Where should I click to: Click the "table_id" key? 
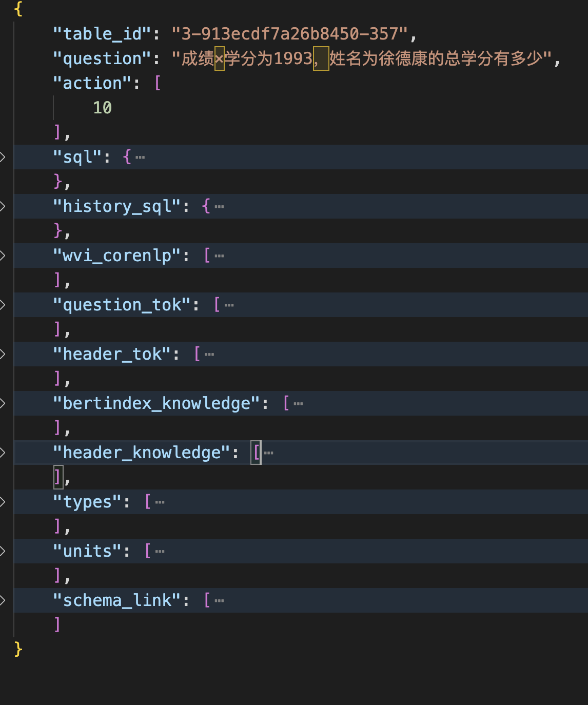[x=102, y=34]
